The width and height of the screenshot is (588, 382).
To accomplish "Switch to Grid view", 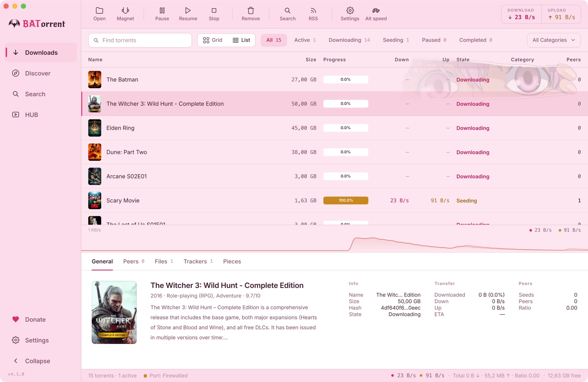I will tap(212, 40).
